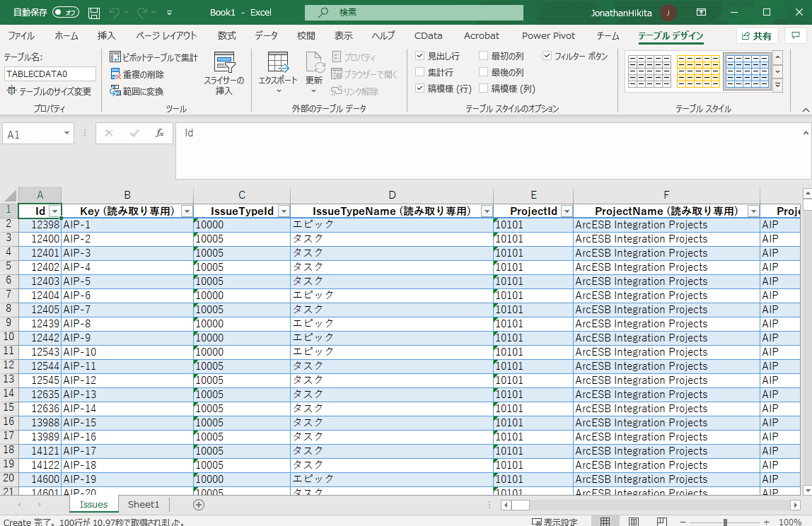
Task: Enable First Column (最初の列) checkbox
Action: [484, 56]
